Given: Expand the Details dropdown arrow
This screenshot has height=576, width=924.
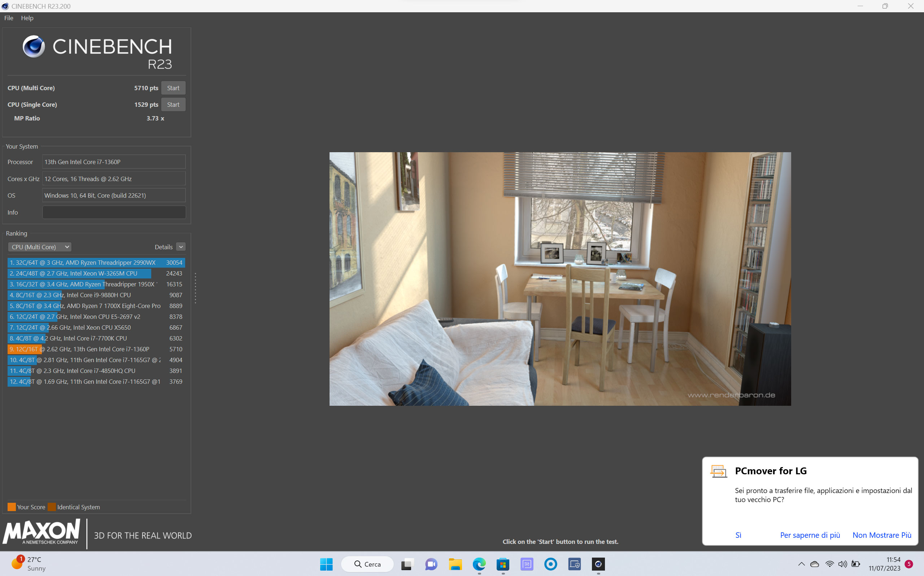Looking at the screenshot, I should click(x=181, y=247).
